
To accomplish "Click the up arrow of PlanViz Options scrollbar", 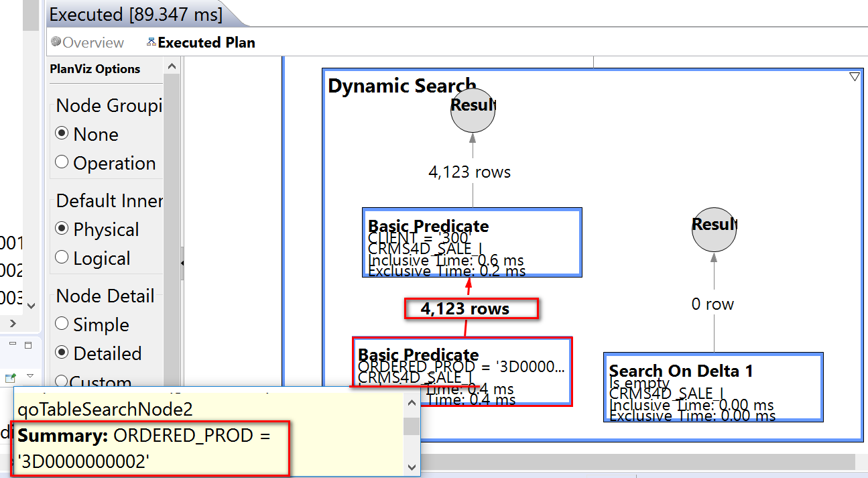I will tap(172, 66).
